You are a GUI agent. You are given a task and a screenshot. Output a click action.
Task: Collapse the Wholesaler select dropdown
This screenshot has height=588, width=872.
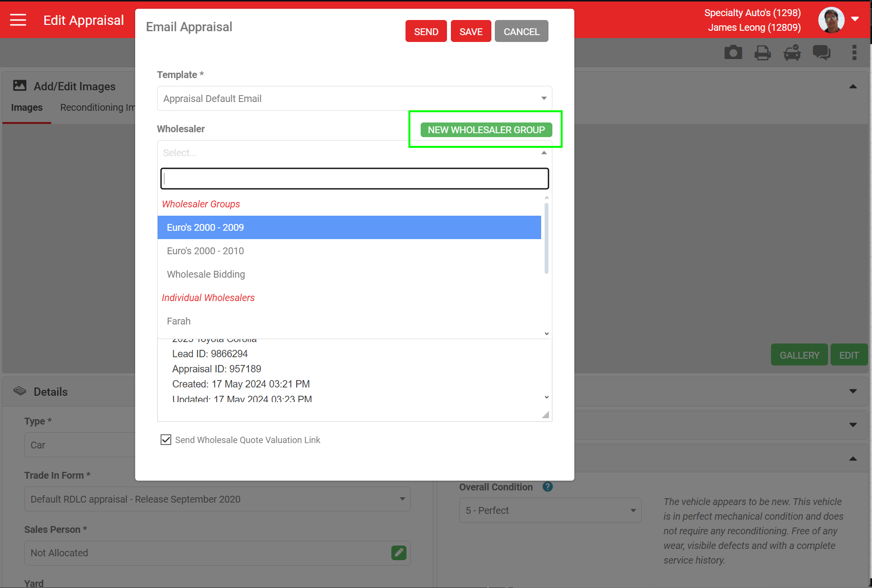point(544,153)
